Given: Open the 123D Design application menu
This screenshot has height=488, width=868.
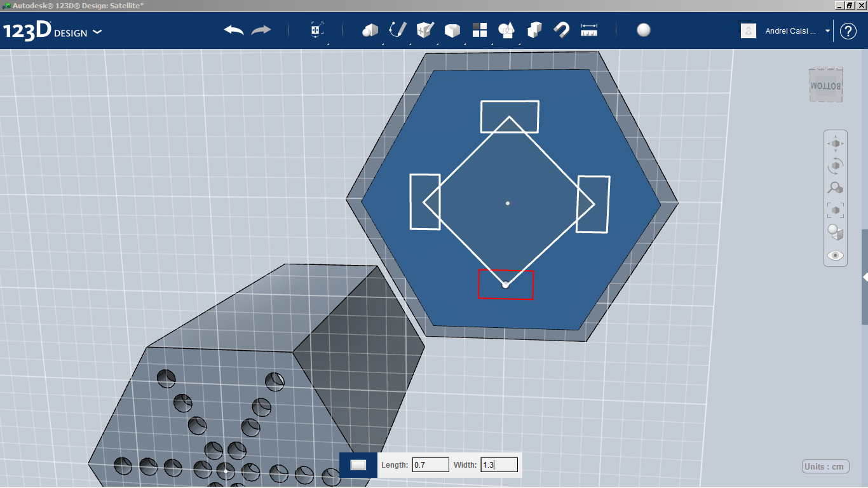Looking at the screenshot, I should point(52,31).
